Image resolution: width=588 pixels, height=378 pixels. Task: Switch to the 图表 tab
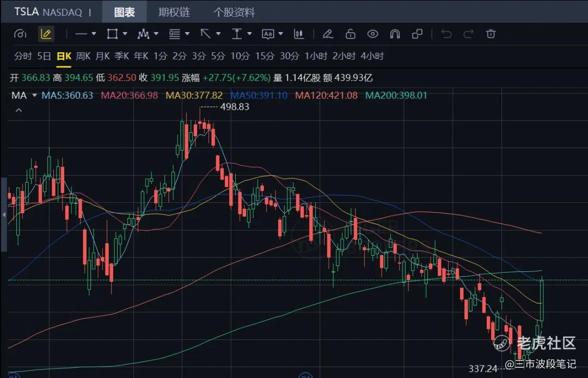124,13
